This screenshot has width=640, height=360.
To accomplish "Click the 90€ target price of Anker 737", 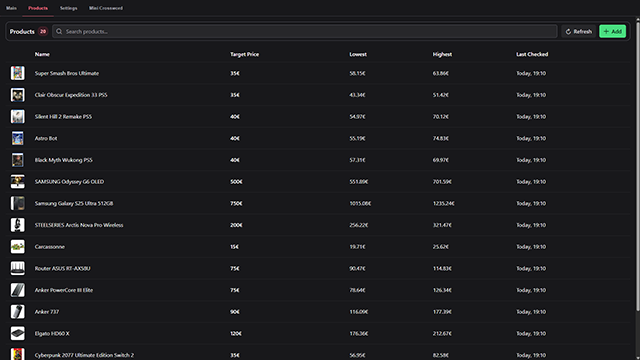I will [x=235, y=312].
